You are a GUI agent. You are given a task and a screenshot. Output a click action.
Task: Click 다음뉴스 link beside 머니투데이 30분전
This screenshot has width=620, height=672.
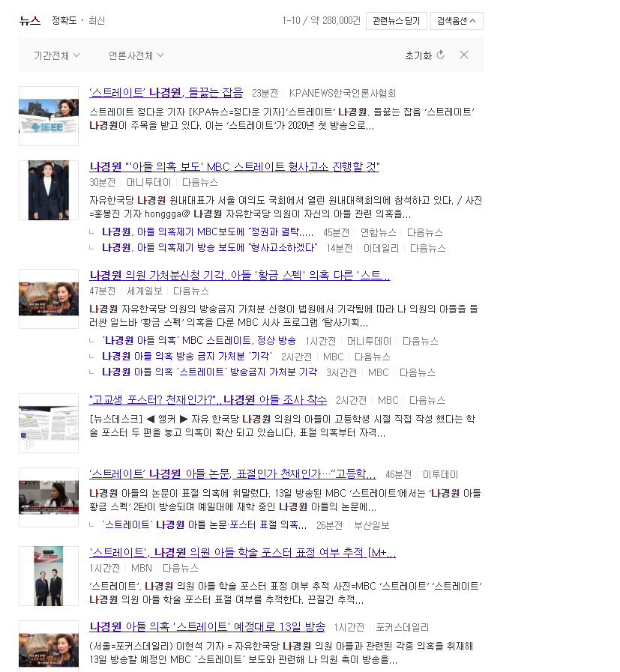pyautogui.click(x=200, y=183)
